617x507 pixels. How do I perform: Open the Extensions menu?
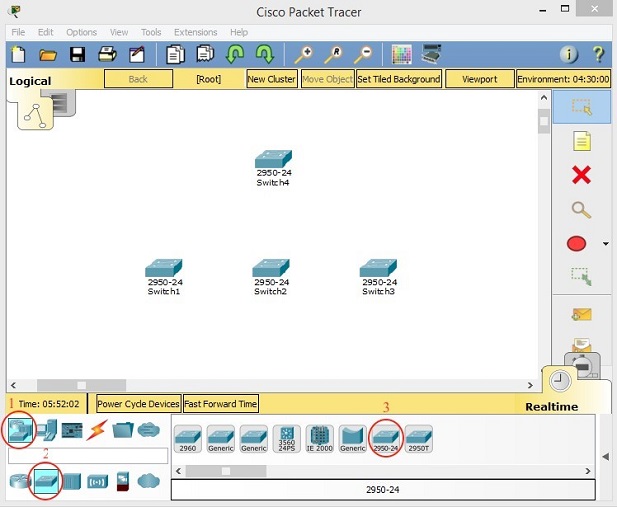196,32
